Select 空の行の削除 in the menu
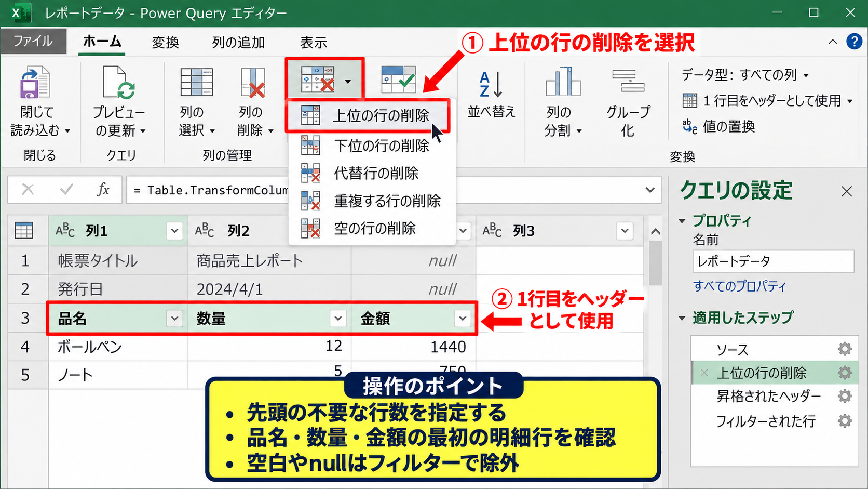 tap(372, 228)
